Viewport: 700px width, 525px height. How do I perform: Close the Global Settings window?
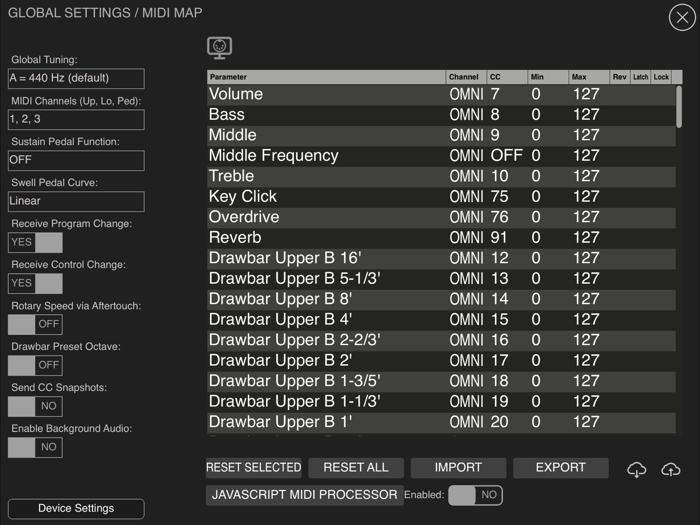[682, 17]
